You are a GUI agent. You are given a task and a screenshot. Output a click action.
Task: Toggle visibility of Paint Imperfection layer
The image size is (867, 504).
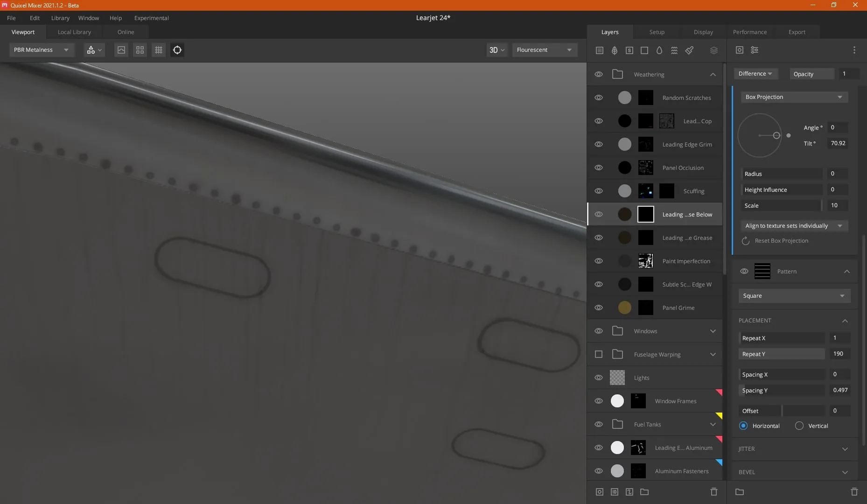pos(599,261)
